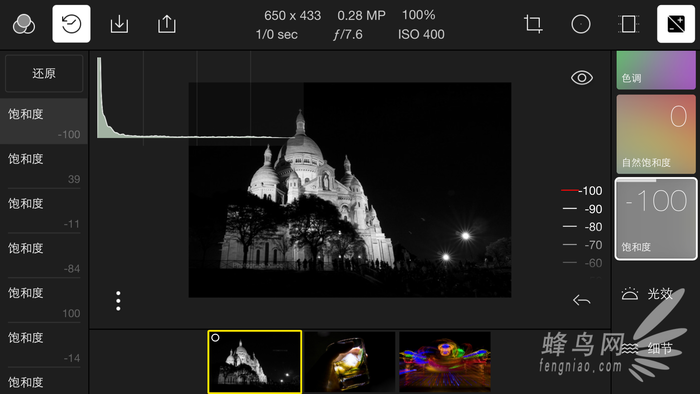
Task: Open the 自然饱和度 vibrance tile
Action: pyautogui.click(x=656, y=134)
